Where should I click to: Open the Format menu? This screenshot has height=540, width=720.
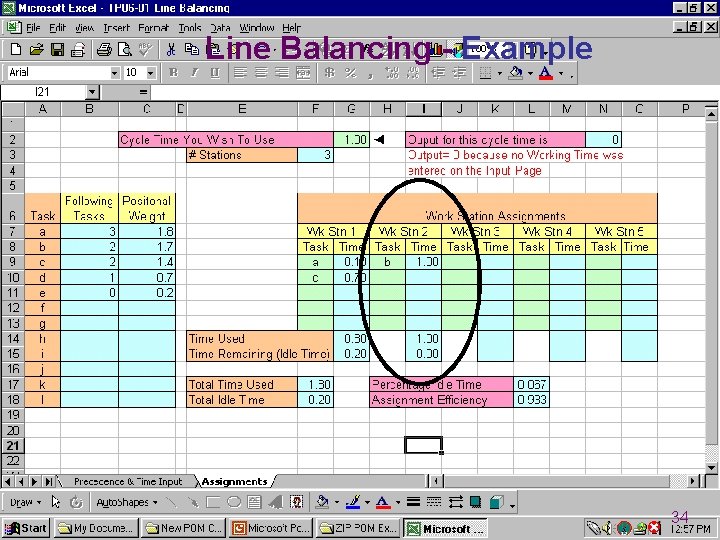click(153, 28)
